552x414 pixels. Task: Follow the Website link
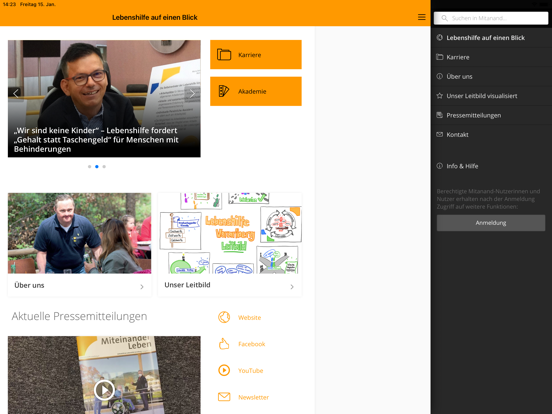coord(249,318)
